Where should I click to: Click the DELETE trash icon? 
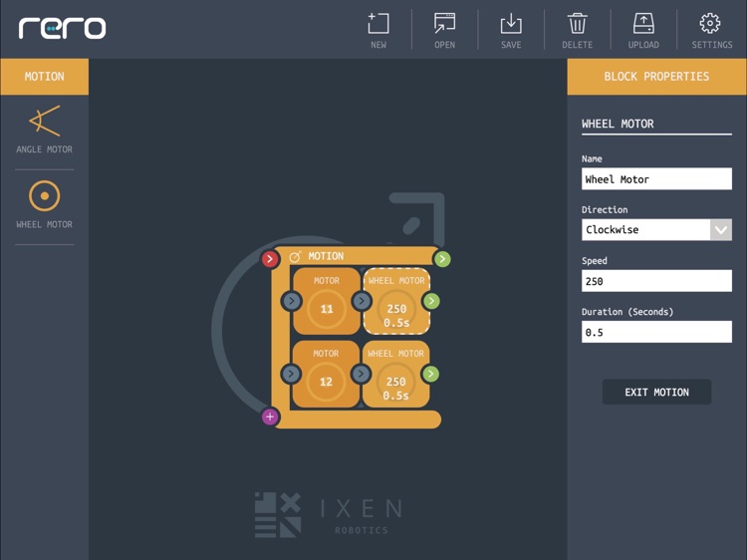pyautogui.click(x=577, y=29)
